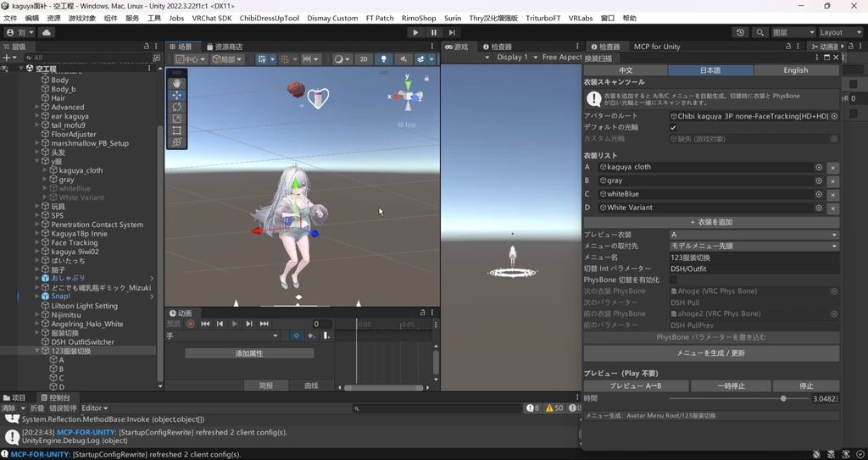
Task: Jump to last animation keyframe
Action: (x=264, y=324)
